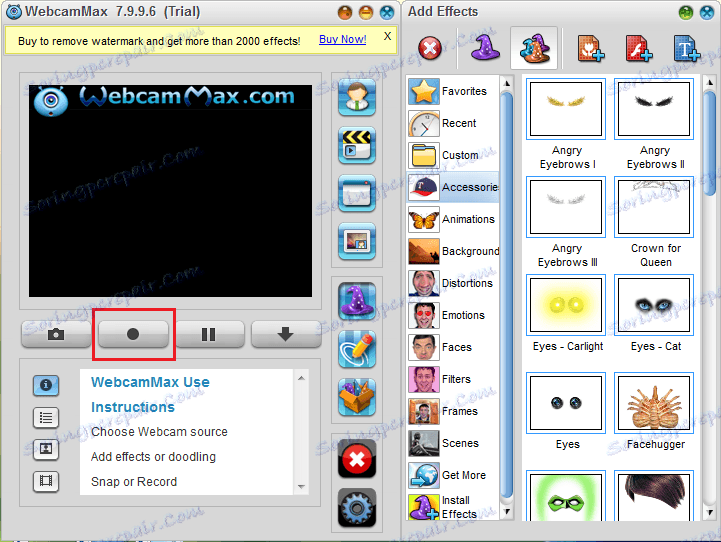Apply the Eyes effect thumbnail
The height and width of the screenshot is (542, 721).
(x=566, y=403)
